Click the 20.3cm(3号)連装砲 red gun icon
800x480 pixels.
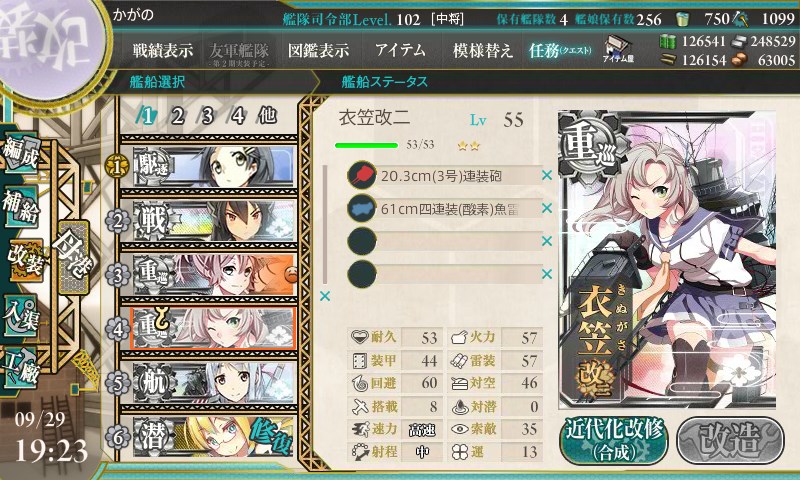click(362, 176)
